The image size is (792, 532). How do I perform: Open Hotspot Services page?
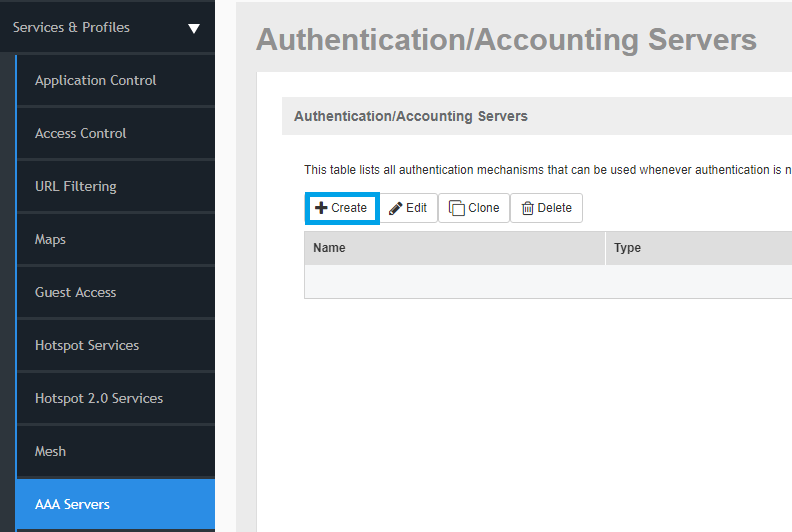(x=87, y=346)
